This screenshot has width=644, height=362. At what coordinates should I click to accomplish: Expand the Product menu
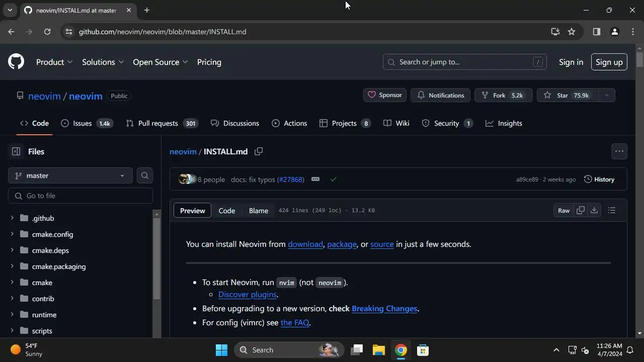54,62
